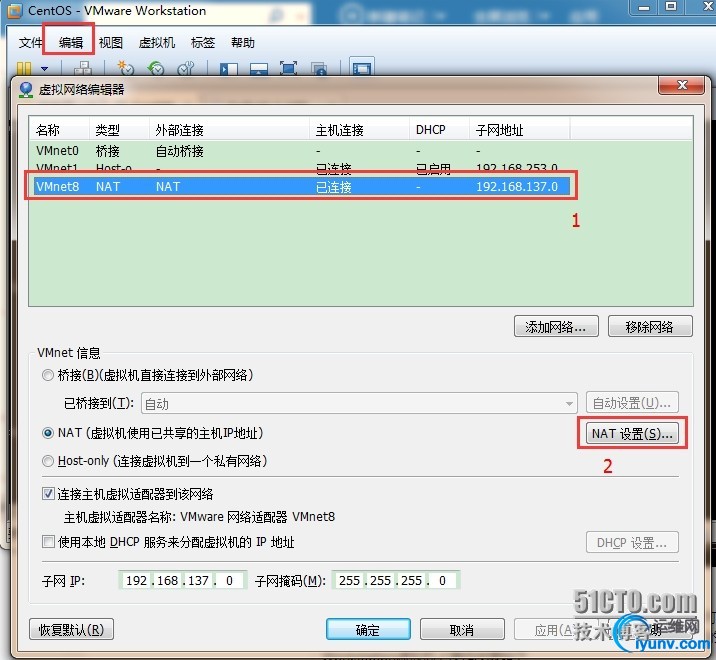Click the revert to snapshot icon
This screenshot has width=716, height=660.
[x=156, y=69]
